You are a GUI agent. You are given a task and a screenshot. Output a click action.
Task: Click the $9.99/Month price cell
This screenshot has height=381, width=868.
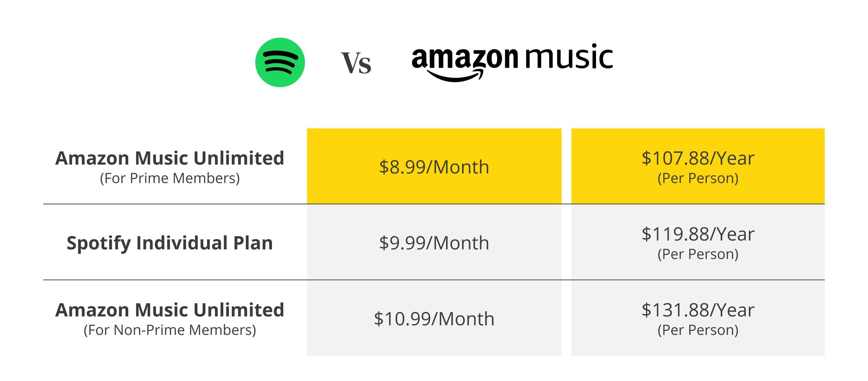(x=434, y=243)
